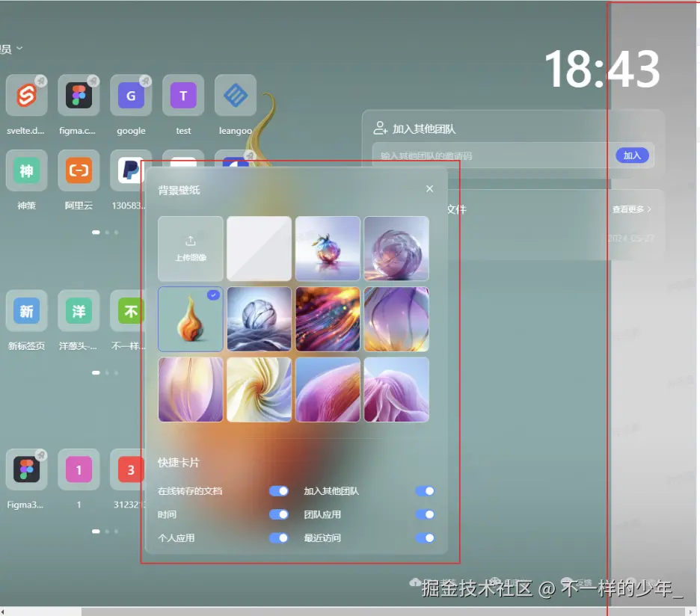Open the google shortcut icon
This screenshot has height=616, width=700.
point(131,95)
